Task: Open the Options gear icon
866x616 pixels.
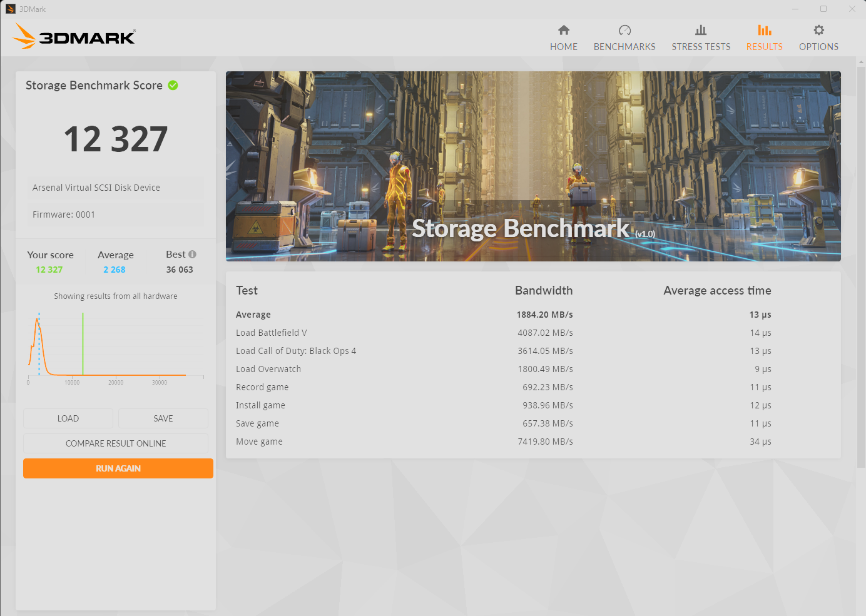Action: coord(818,29)
